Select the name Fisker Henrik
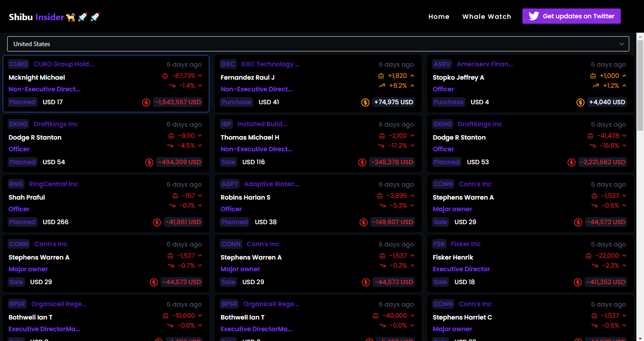Image resolution: width=644 pixels, height=341 pixels. point(453,257)
